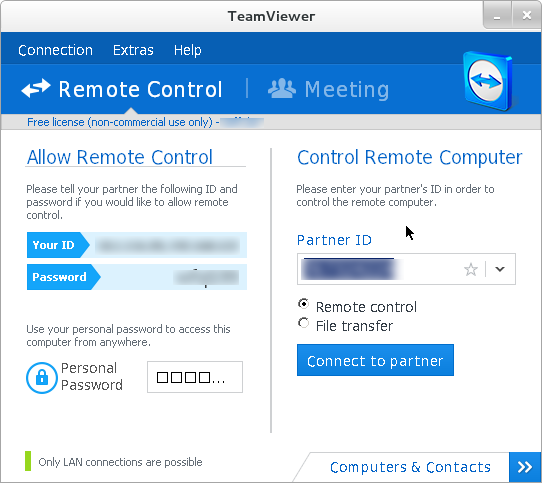
Task: Select the Remote control radio option
Action: tap(303, 304)
